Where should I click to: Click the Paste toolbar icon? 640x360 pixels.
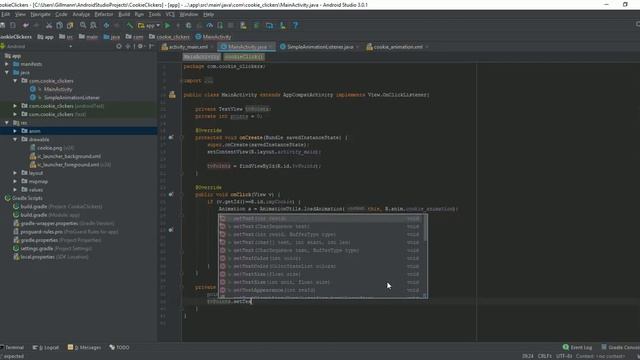point(70,25)
